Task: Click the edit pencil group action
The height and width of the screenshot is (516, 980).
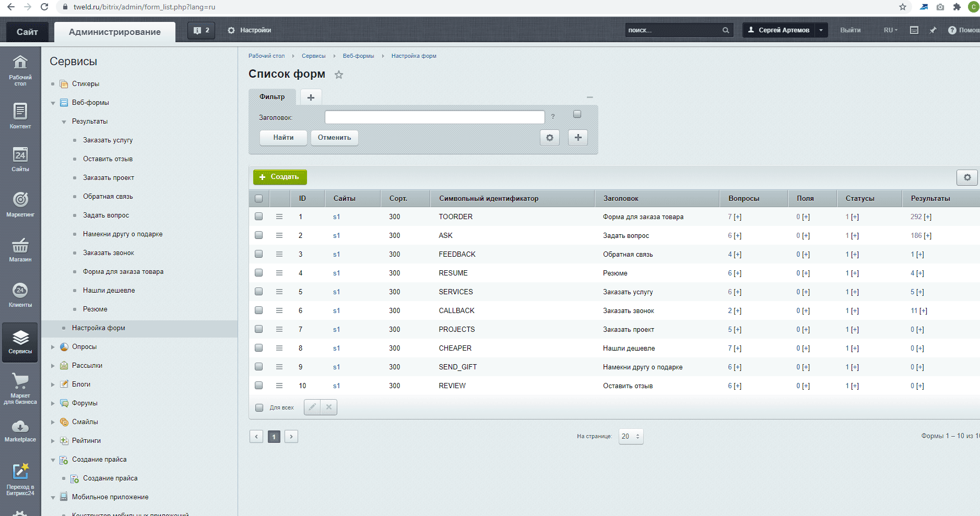Action: (312, 407)
